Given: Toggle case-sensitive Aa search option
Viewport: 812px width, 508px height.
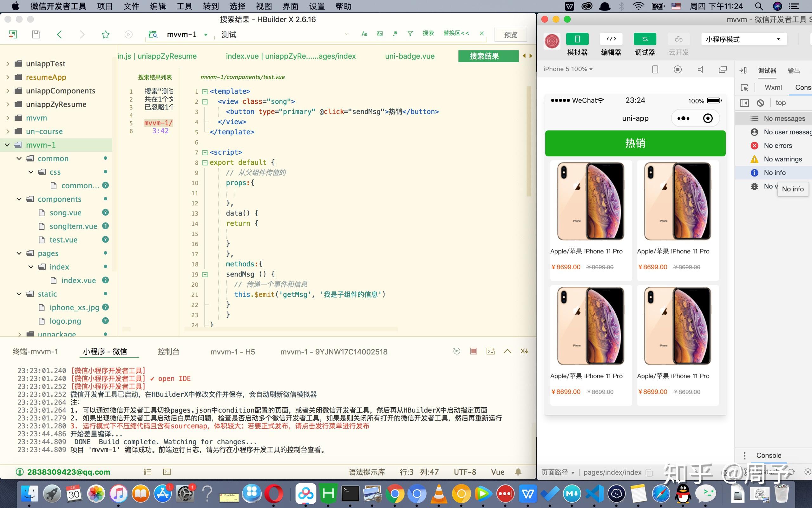Looking at the screenshot, I should (x=364, y=34).
